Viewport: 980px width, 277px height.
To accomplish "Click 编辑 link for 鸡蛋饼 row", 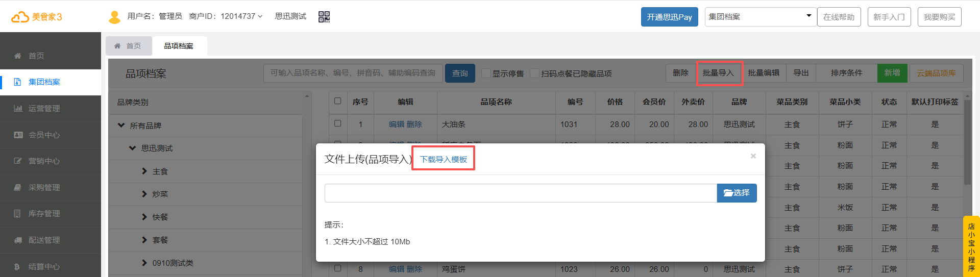I will click(x=397, y=269).
